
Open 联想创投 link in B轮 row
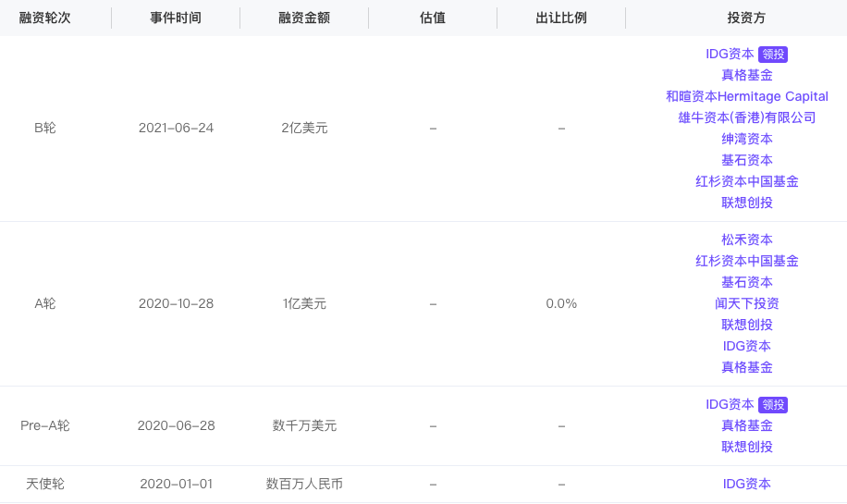click(x=747, y=203)
